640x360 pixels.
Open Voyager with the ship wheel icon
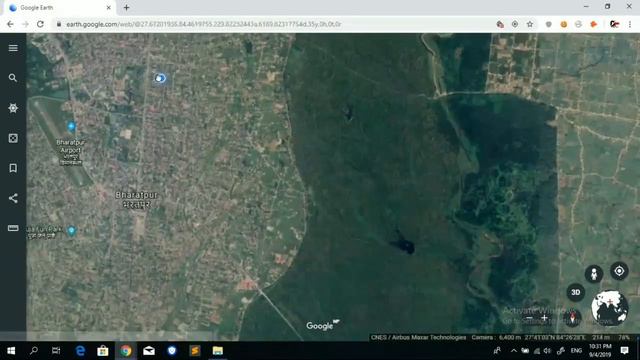click(x=13, y=108)
